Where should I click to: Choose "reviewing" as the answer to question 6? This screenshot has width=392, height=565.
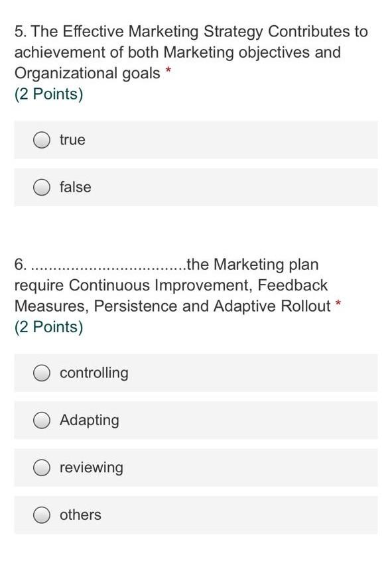(42, 467)
